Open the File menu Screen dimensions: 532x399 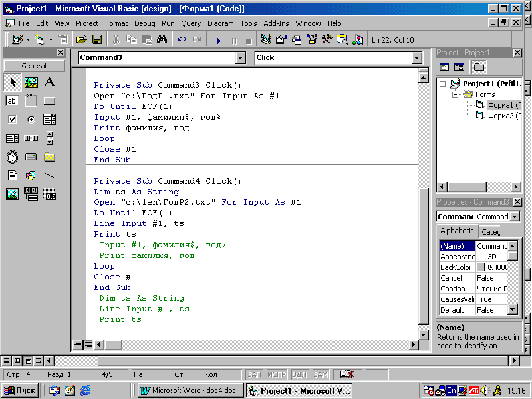pyautogui.click(x=24, y=23)
